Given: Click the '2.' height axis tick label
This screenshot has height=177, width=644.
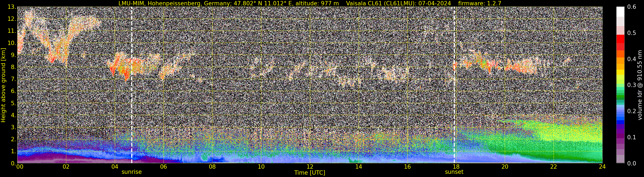Looking at the screenshot, I should [13, 139].
